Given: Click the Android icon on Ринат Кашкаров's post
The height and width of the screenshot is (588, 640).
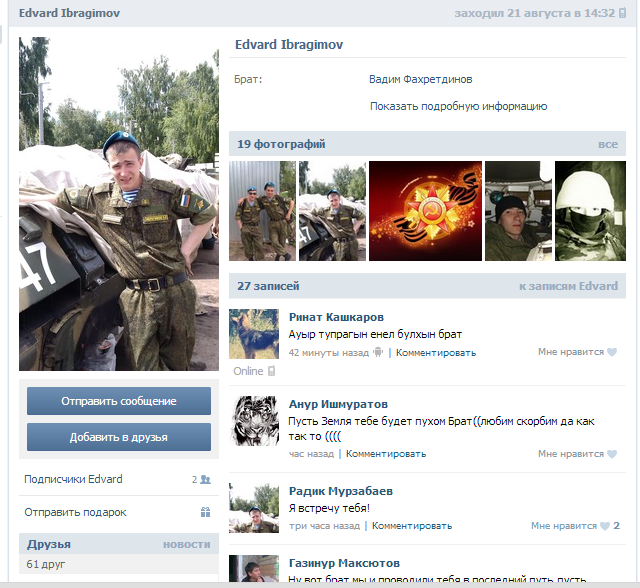Looking at the screenshot, I should click(x=378, y=352).
